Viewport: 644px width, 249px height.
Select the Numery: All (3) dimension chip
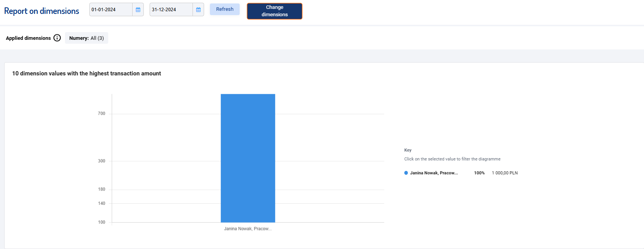(x=87, y=38)
